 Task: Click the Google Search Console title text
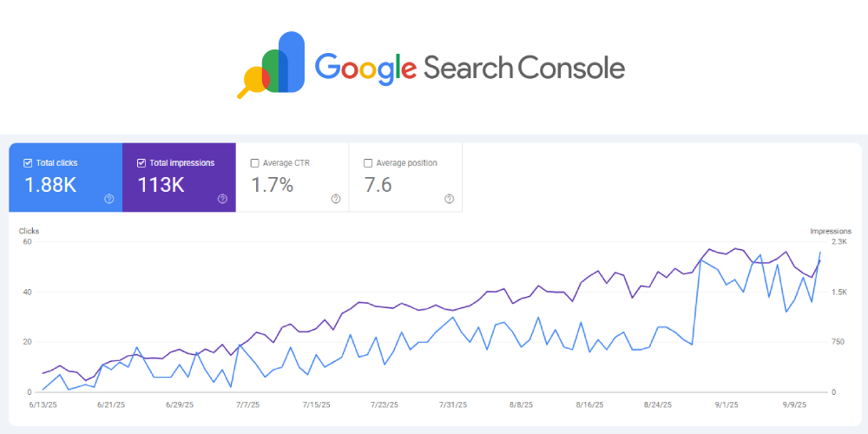pyautogui.click(x=469, y=68)
